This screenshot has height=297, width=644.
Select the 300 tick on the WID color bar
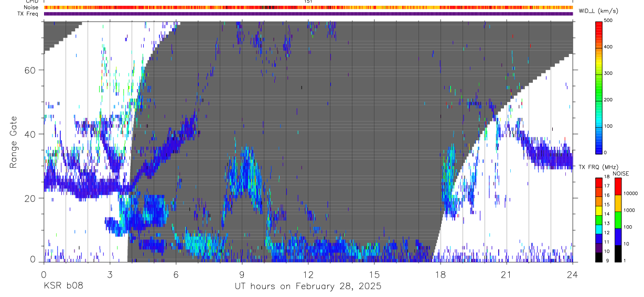coord(608,73)
